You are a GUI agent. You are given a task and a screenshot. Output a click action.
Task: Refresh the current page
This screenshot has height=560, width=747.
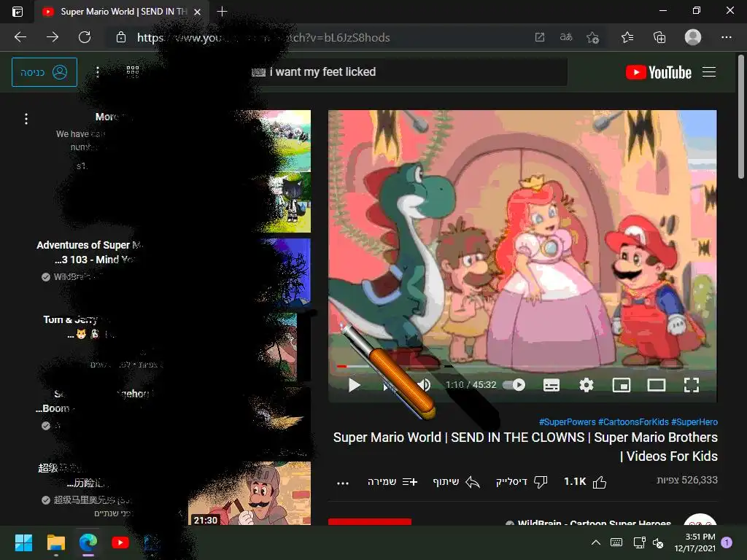tap(85, 37)
